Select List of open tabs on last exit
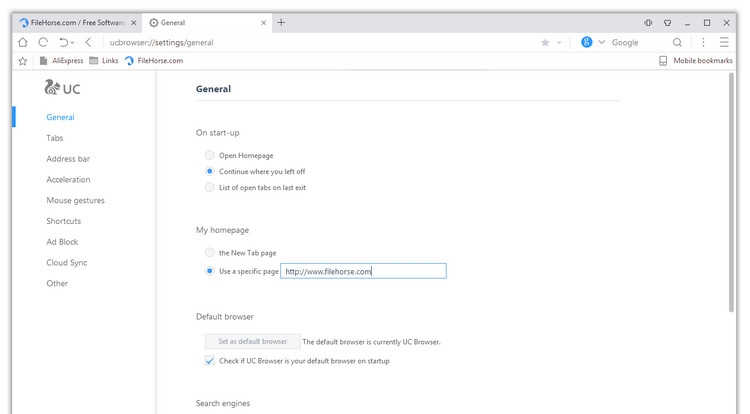Screen dimensions: 750x414 point(210,187)
